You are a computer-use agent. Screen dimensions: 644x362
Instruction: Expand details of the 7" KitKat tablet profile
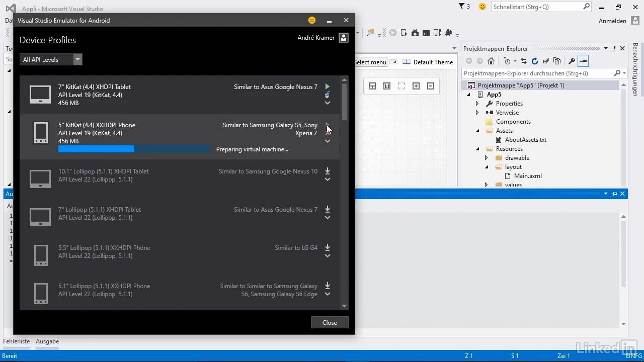(x=328, y=103)
